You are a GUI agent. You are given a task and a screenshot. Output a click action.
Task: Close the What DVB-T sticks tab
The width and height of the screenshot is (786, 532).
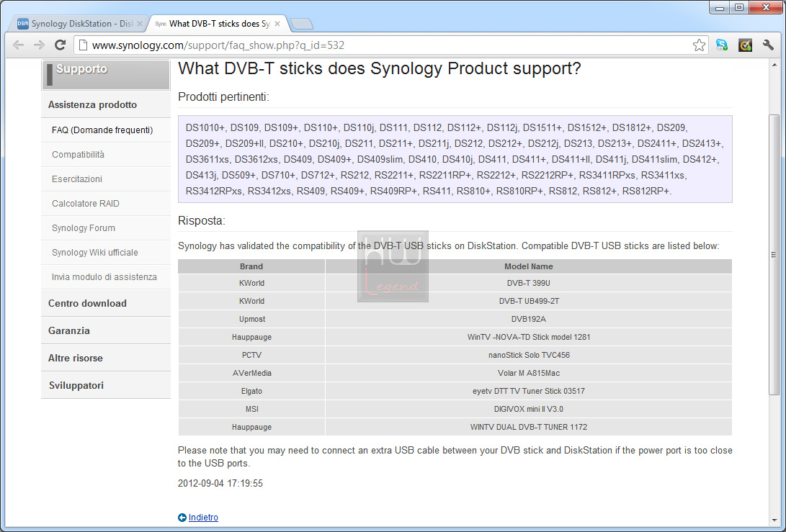point(277,24)
